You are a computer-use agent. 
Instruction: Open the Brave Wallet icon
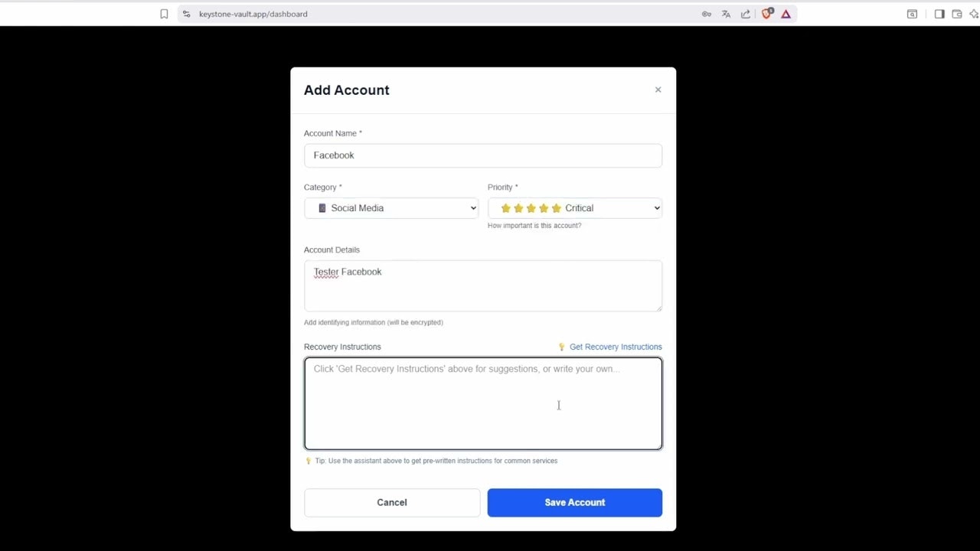[957, 14]
